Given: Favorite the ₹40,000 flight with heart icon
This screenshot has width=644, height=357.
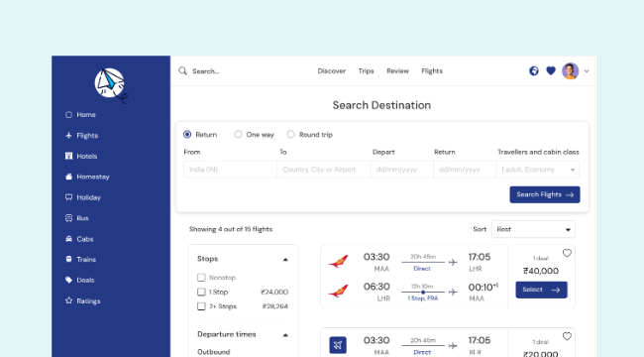Looking at the screenshot, I should pos(567,253).
